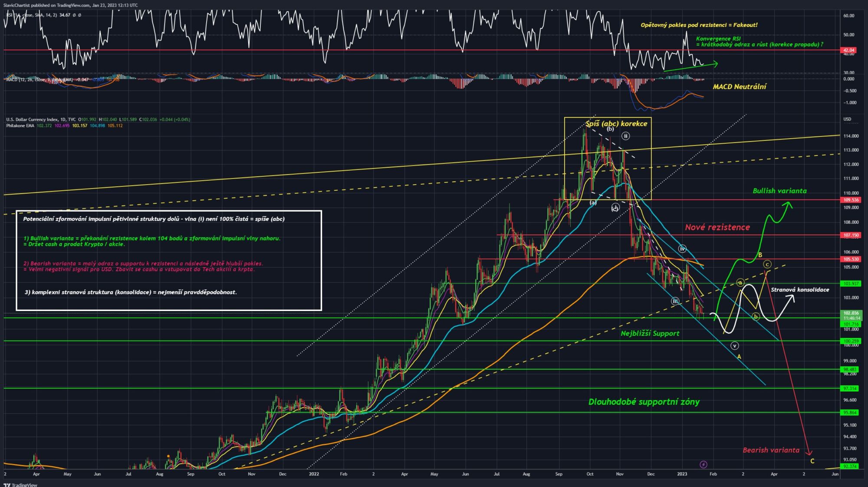Viewport: 868px width, 487px height.
Task: Select the RSI indicator legend label
Action: [x=31, y=15]
